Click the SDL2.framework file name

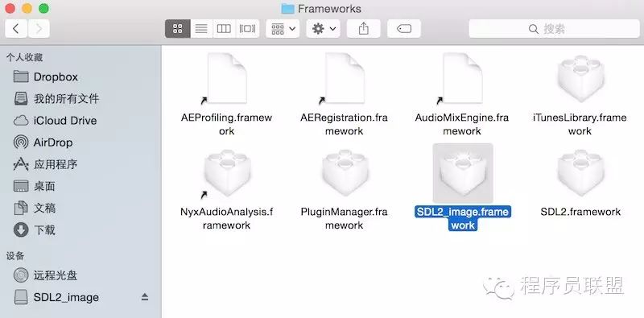click(580, 212)
